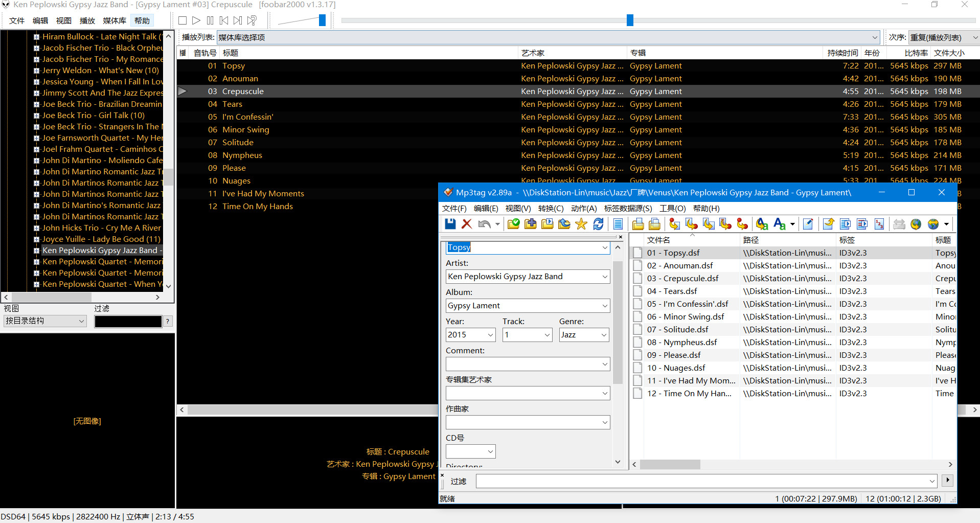Open the 转换(C) menu in Mp3tag
This screenshot has width=980, height=523.
coord(551,208)
